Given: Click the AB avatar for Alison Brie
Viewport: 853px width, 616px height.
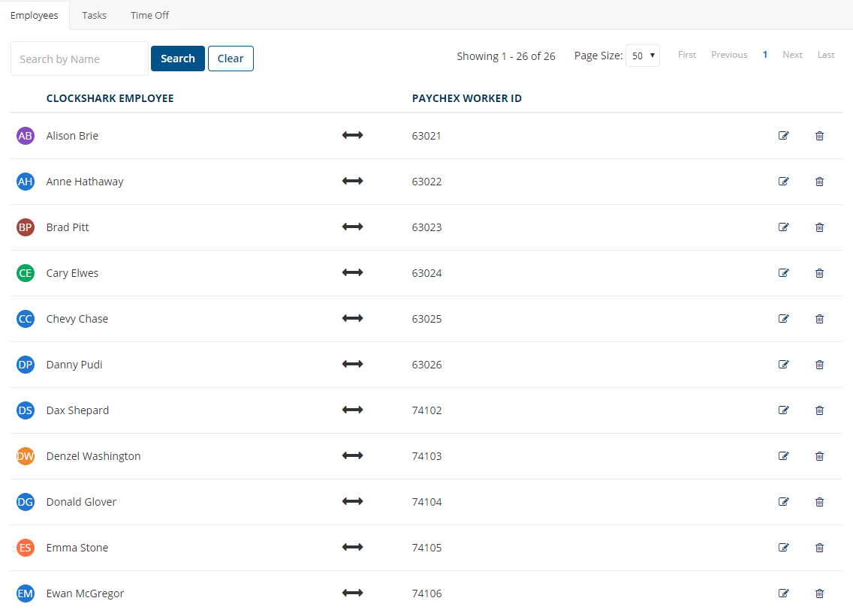Looking at the screenshot, I should pos(26,135).
